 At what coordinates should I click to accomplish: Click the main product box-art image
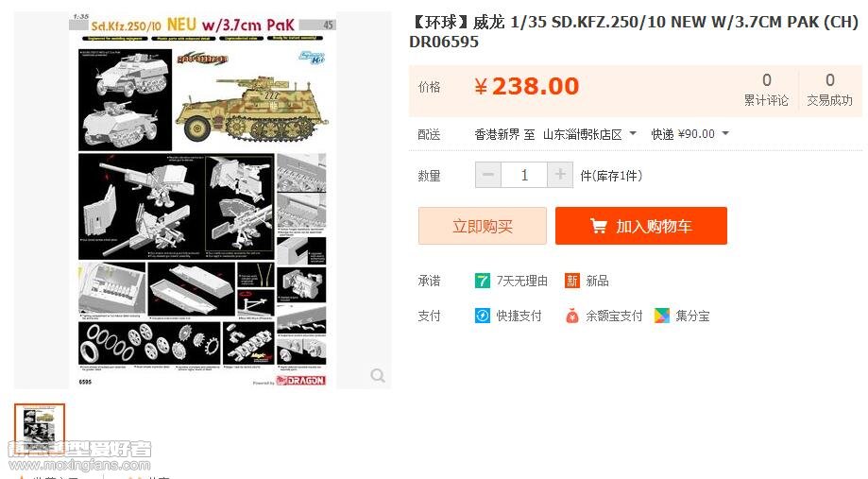pos(203,200)
